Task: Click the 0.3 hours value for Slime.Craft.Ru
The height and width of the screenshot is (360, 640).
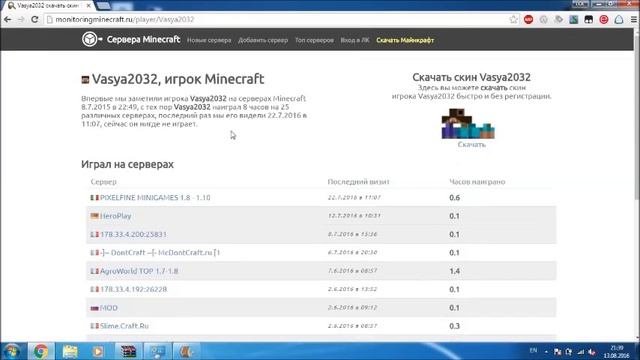Action: pos(454,326)
